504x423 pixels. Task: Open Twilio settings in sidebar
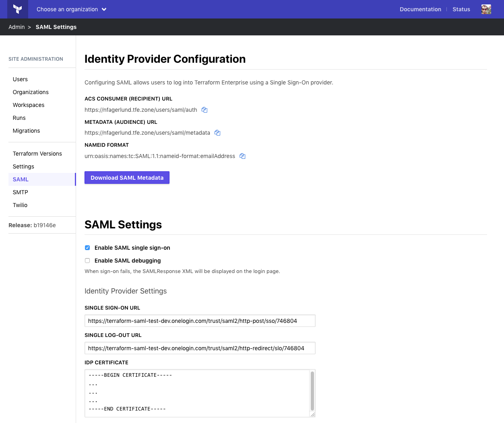tap(20, 205)
